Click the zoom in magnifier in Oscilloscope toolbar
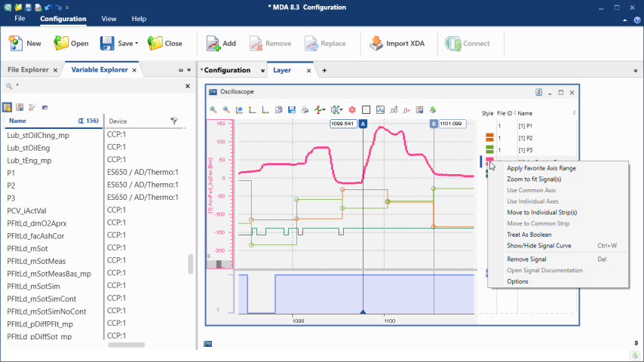Screen dimensions: 644x362 pos(214,109)
